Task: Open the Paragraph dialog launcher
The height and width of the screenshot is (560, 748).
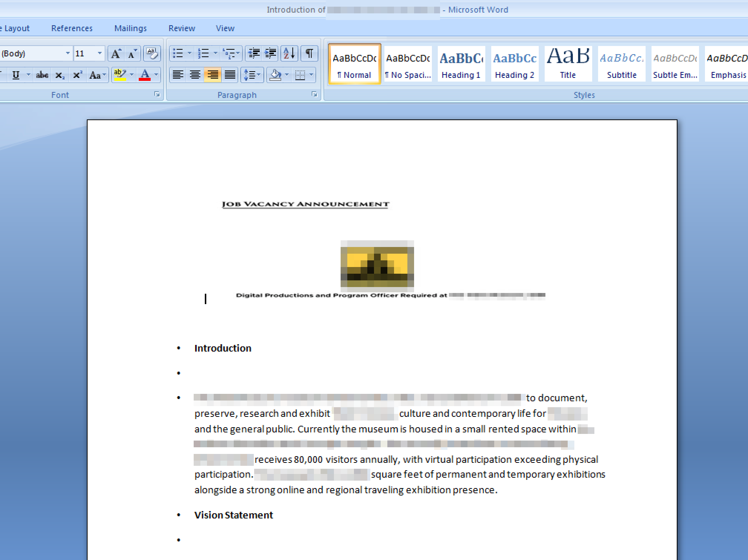Action: [314, 95]
